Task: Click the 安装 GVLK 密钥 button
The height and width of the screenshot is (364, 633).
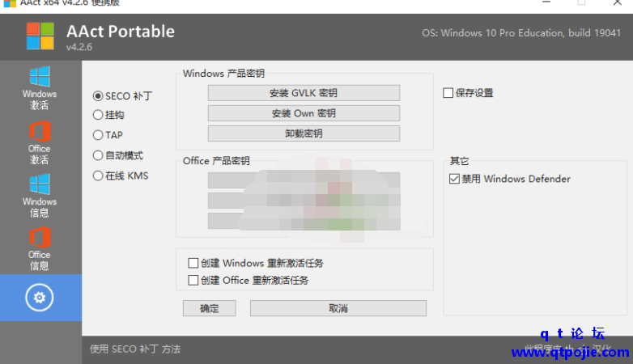Action: [304, 93]
